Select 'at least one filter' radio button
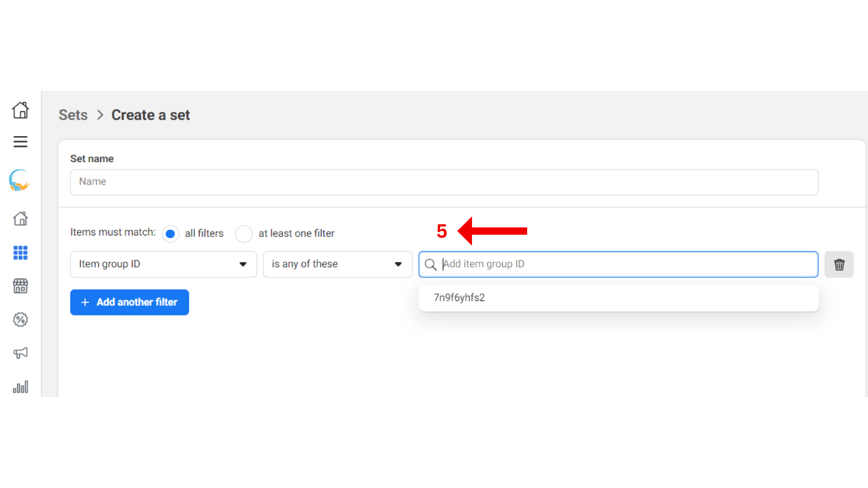This screenshot has height=488, width=868. coord(244,234)
